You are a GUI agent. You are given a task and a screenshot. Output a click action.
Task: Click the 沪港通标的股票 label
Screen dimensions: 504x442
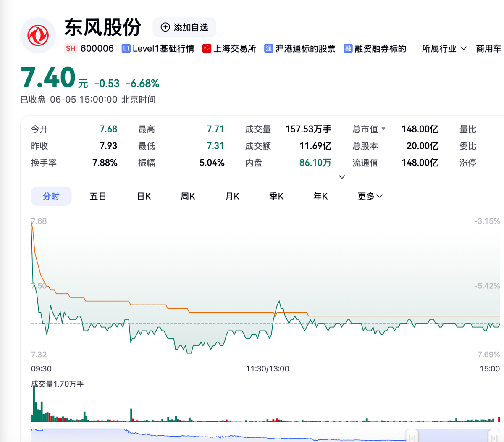click(x=305, y=48)
